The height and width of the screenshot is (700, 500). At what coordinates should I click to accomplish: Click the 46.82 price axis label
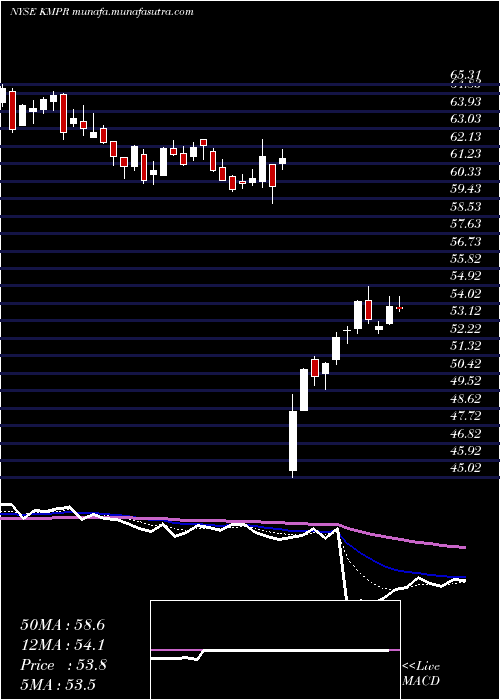click(x=465, y=433)
